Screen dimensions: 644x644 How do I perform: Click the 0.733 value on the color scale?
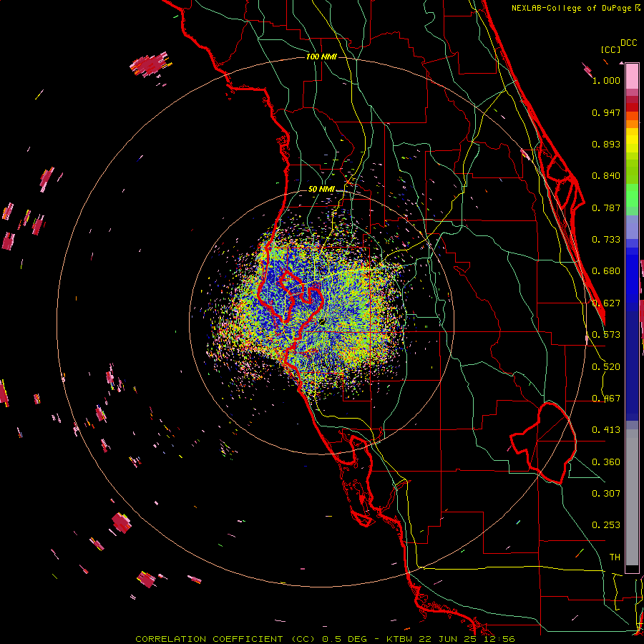click(606, 240)
